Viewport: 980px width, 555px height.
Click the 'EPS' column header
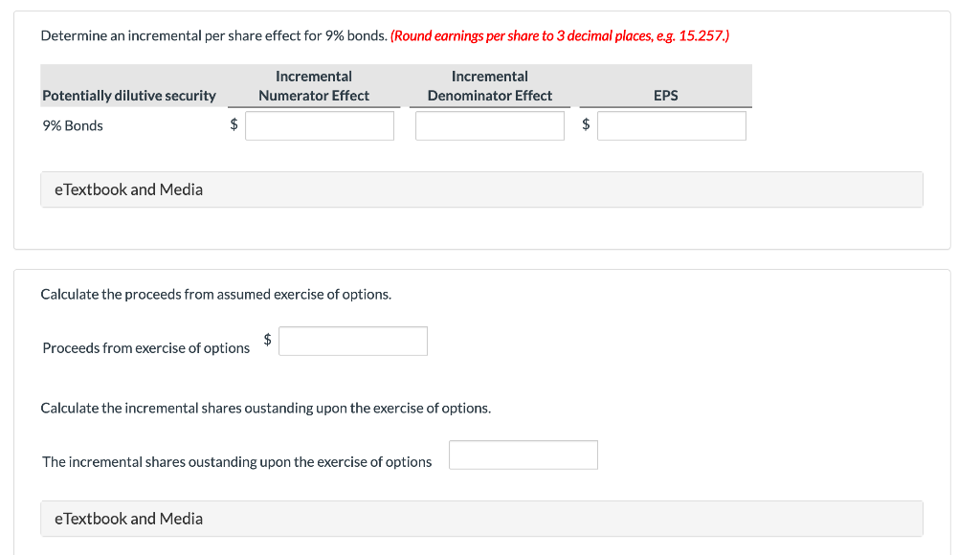(666, 96)
